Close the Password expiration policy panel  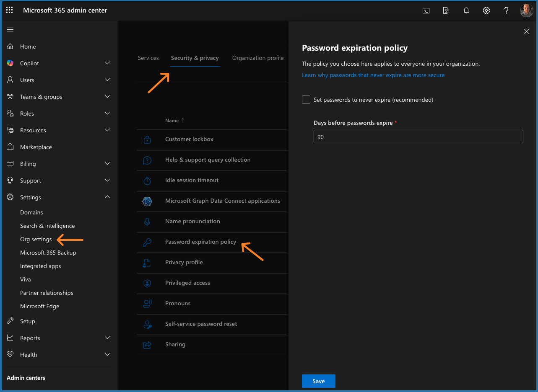click(x=527, y=31)
